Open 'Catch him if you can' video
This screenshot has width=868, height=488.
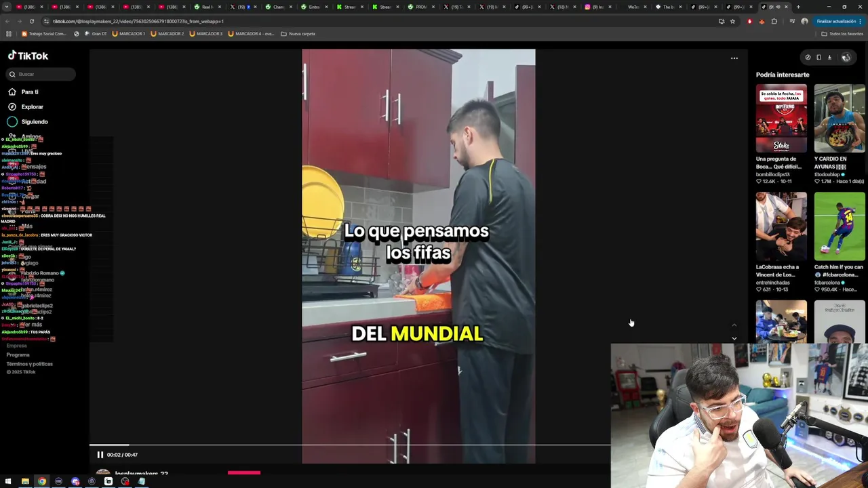click(840, 226)
